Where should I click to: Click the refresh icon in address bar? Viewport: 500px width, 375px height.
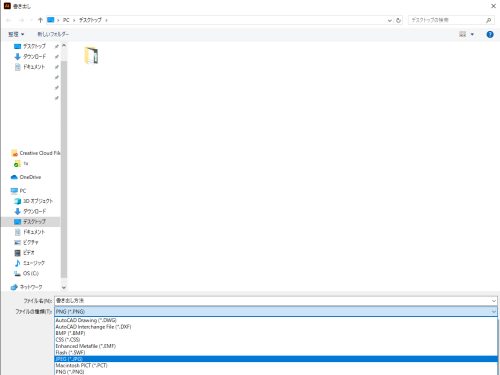[x=398, y=20]
